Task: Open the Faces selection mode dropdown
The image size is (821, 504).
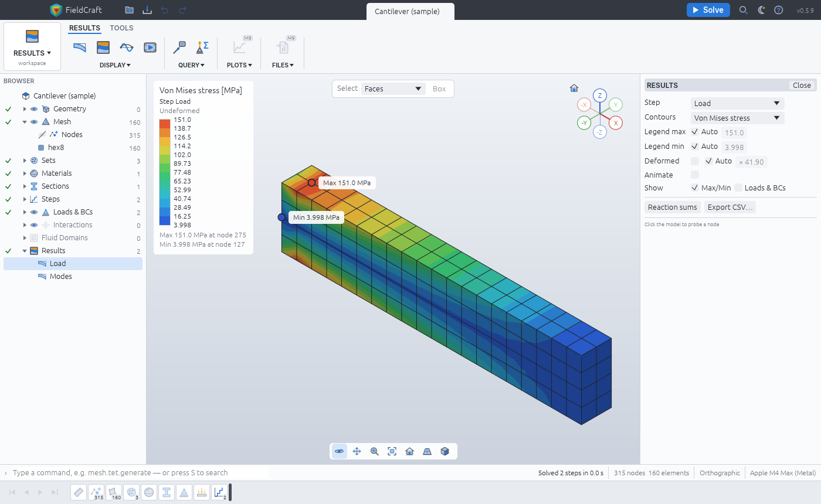Action: coord(393,89)
